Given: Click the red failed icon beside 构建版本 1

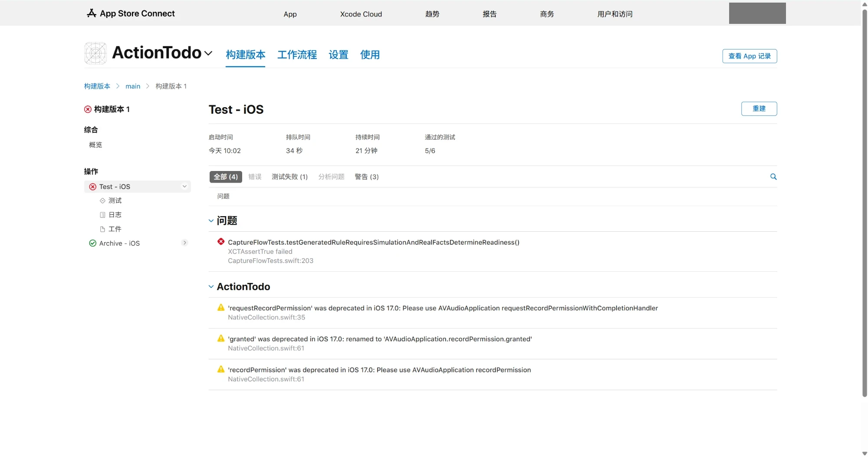Looking at the screenshot, I should [x=88, y=109].
